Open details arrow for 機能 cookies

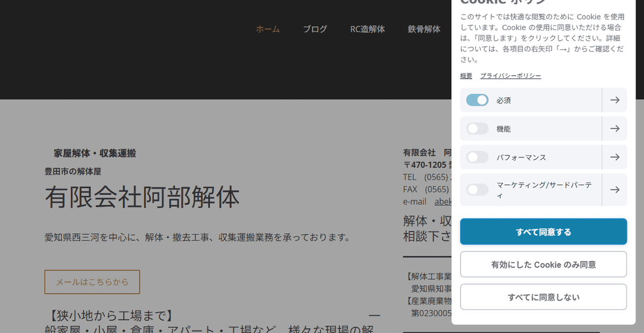tap(614, 128)
